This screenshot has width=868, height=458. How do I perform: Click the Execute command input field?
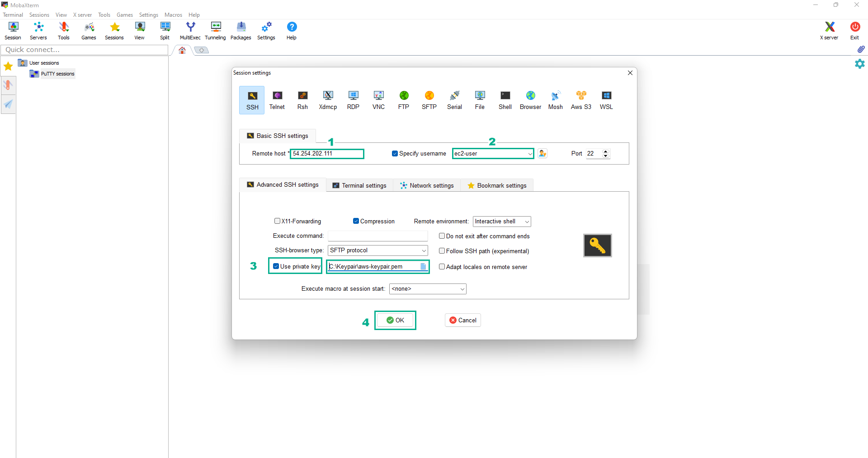coord(377,236)
